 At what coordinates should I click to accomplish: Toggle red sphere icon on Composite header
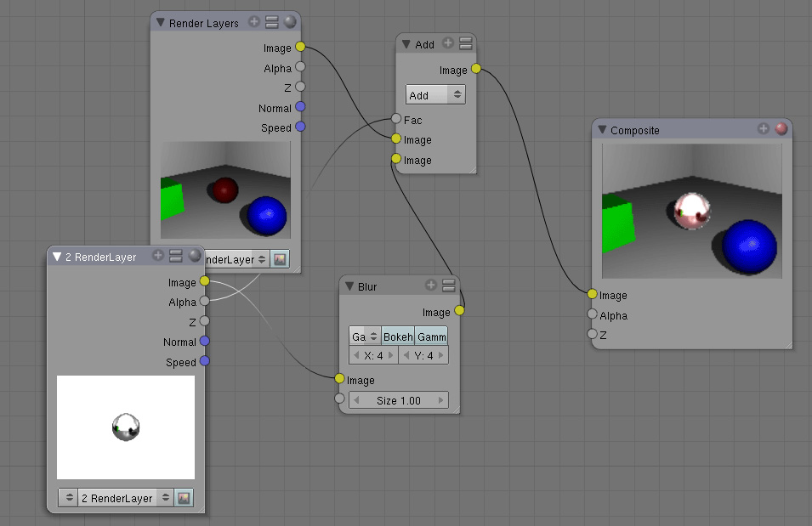tap(781, 128)
